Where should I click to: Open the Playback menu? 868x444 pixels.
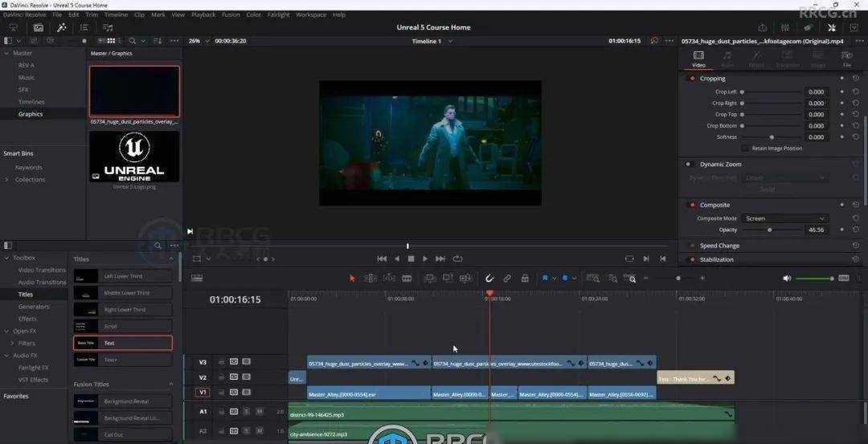pyautogui.click(x=203, y=15)
